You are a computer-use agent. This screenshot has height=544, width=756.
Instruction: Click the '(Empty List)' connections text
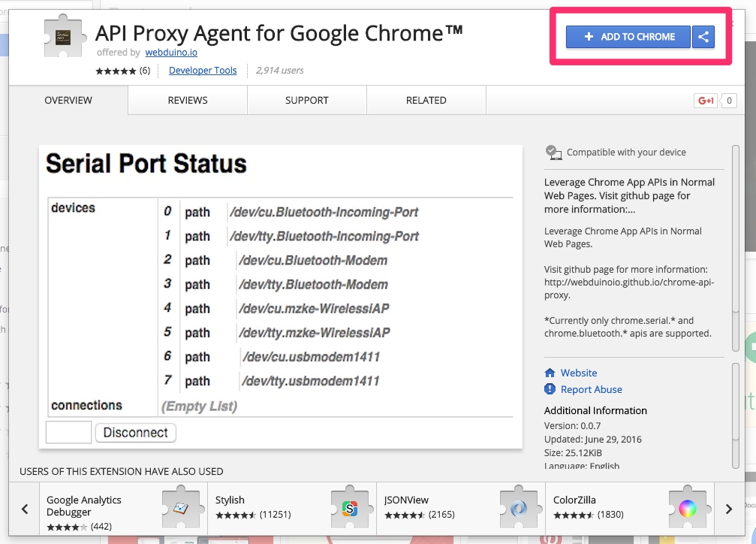(x=199, y=406)
